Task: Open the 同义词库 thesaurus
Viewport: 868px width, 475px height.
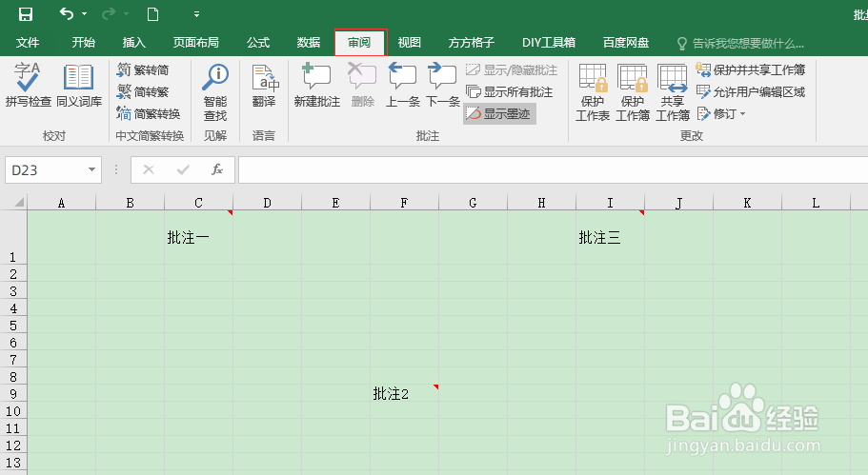Action: coord(79,85)
